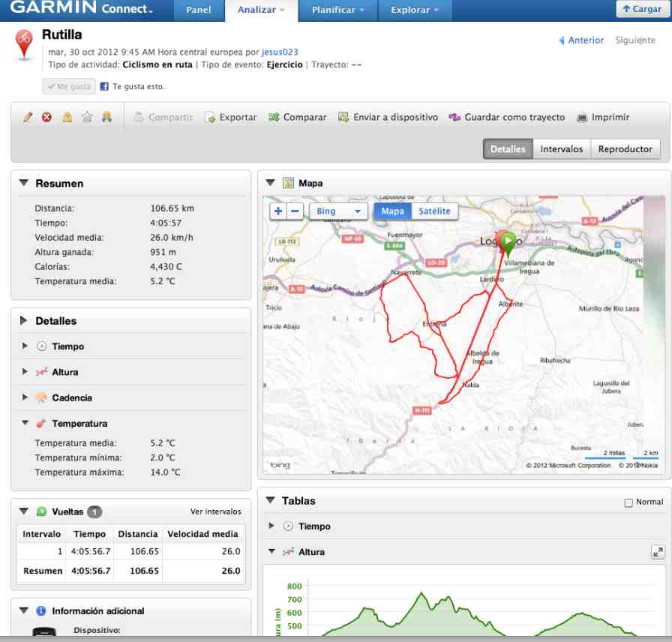
Task: Open the Panel tab
Action: tap(199, 10)
